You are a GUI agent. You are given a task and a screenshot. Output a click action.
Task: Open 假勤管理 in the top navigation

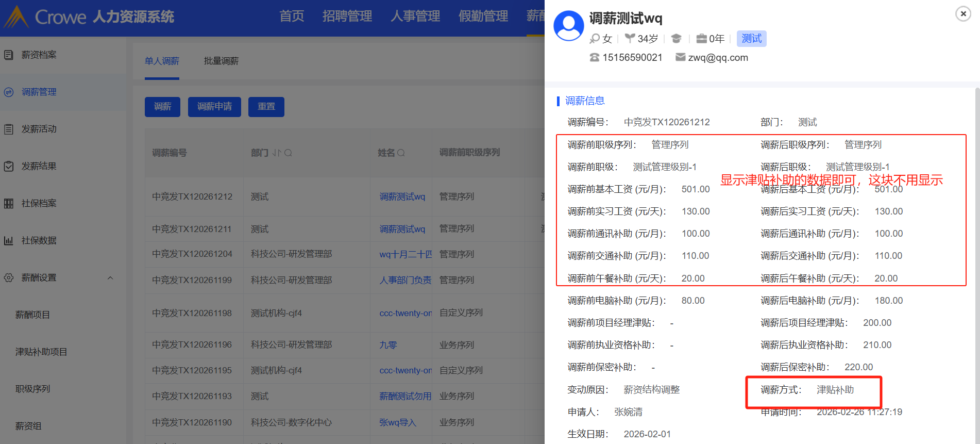click(483, 16)
